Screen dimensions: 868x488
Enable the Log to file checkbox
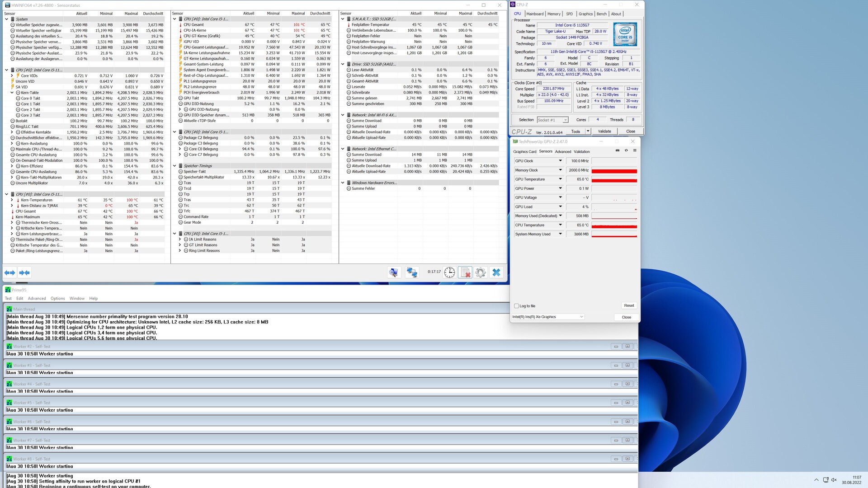tap(517, 306)
